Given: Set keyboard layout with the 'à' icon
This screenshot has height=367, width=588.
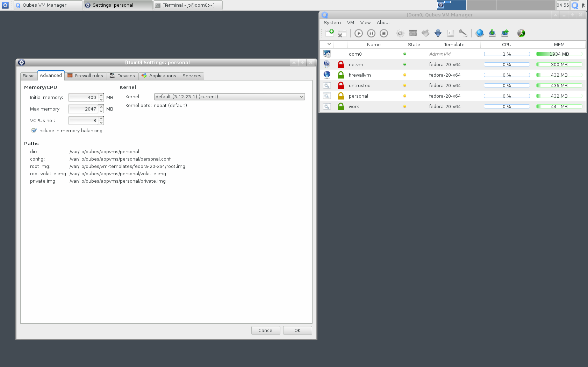Looking at the screenshot, I should (451, 33).
